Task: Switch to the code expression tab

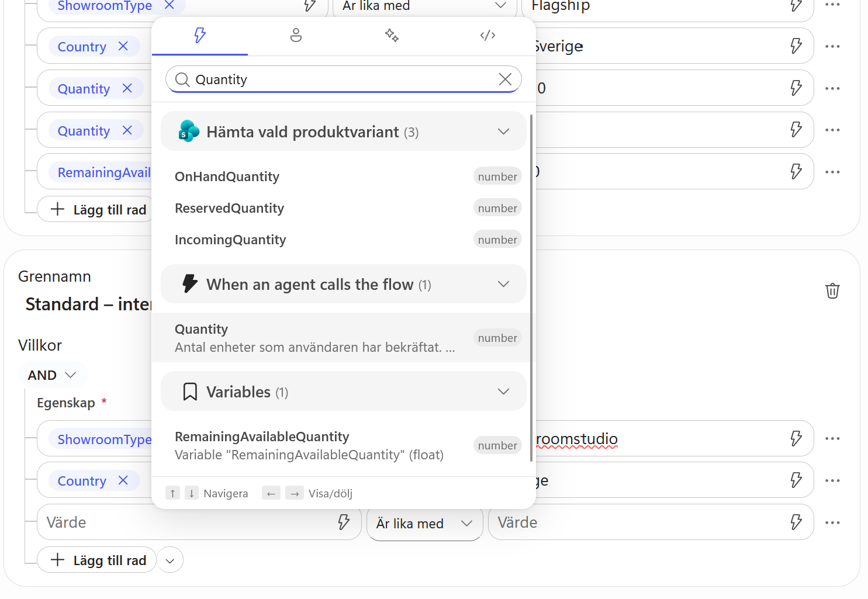Action: [x=487, y=36]
